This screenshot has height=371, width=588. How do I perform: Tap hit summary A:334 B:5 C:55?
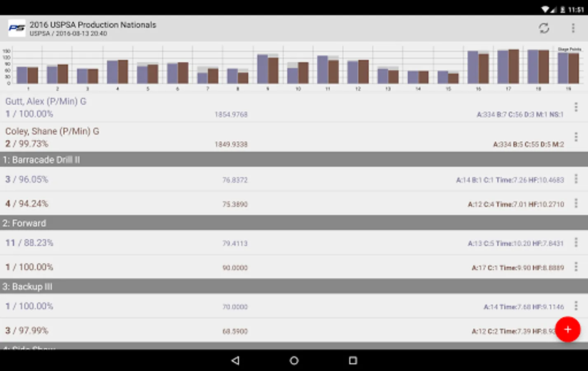click(529, 144)
